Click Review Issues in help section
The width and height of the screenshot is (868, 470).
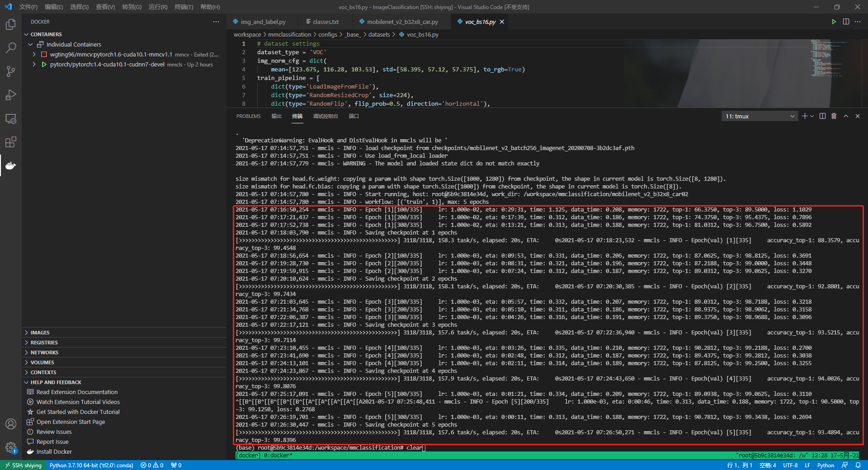[54, 432]
